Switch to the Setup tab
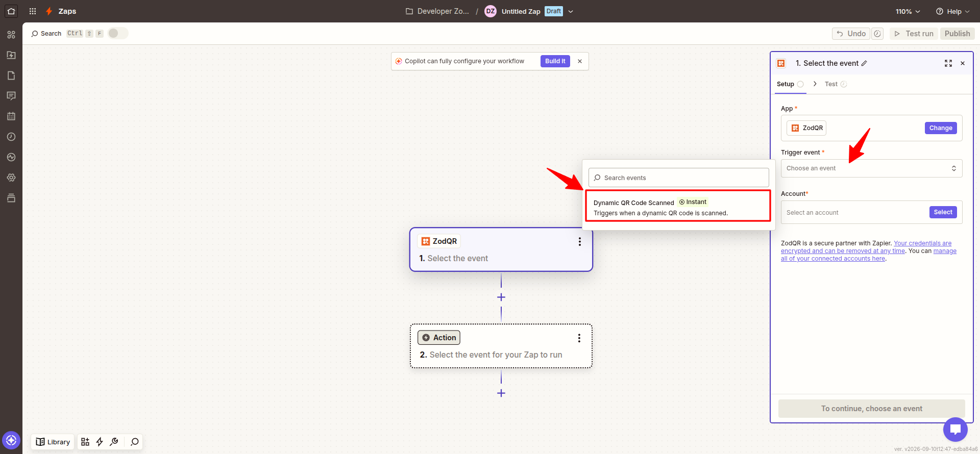The image size is (980, 454). click(x=790, y=84)
